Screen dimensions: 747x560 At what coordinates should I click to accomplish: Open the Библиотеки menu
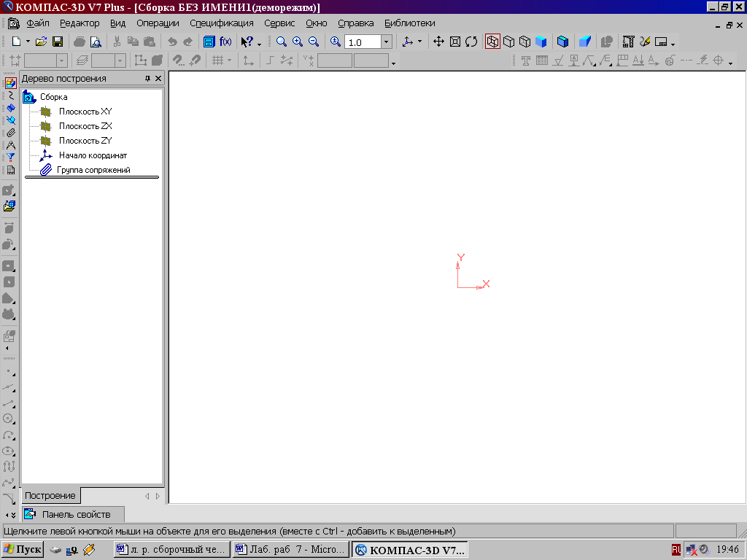410,23
